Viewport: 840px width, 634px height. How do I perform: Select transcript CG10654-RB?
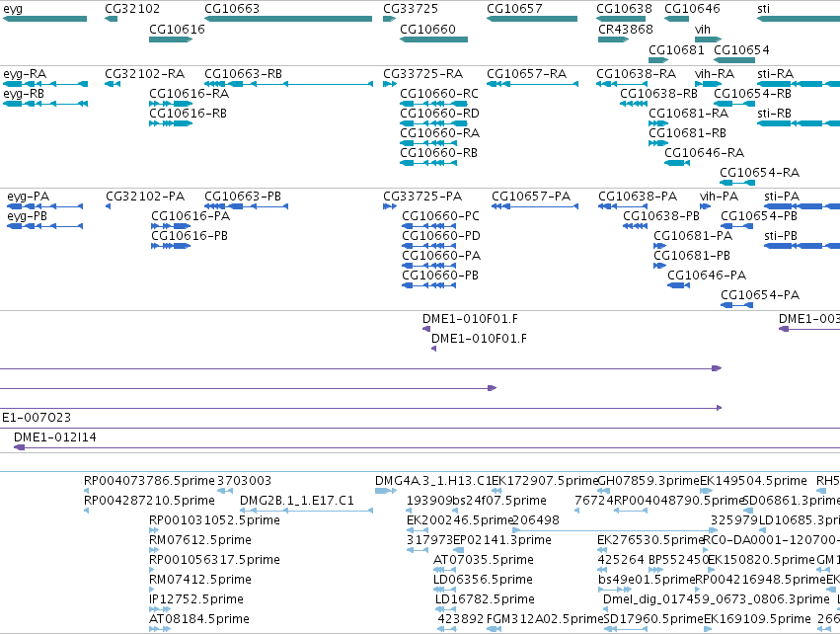pos(734,104)
